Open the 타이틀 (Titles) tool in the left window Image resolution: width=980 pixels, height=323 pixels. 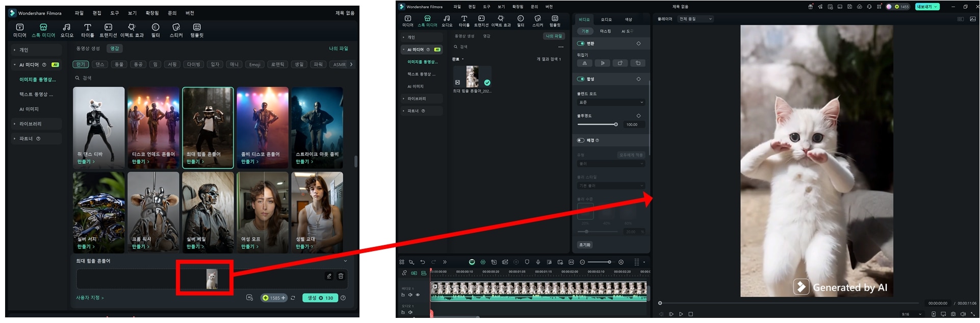[88, 30]
